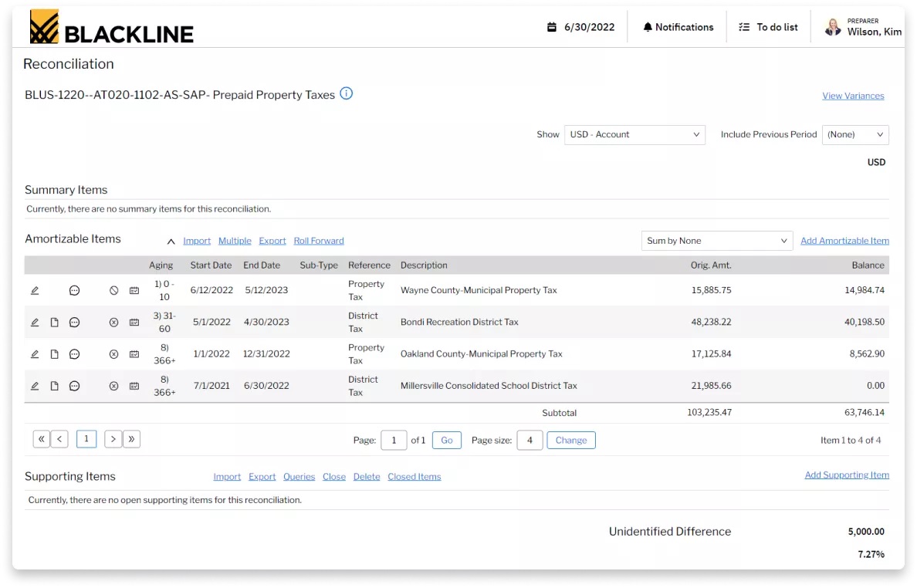
Task: Open attached document for Bondi Recreation row
Action: 54,322
